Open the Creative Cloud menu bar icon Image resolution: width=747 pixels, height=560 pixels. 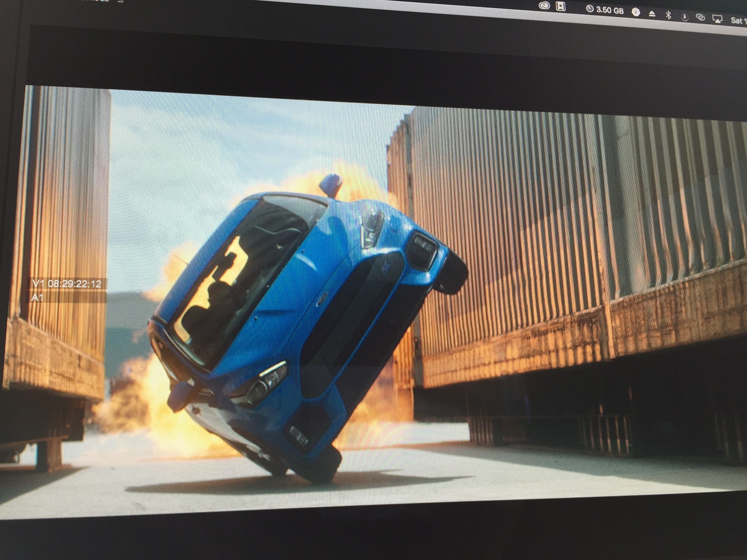pyautogui.click(x=544, y=6)
